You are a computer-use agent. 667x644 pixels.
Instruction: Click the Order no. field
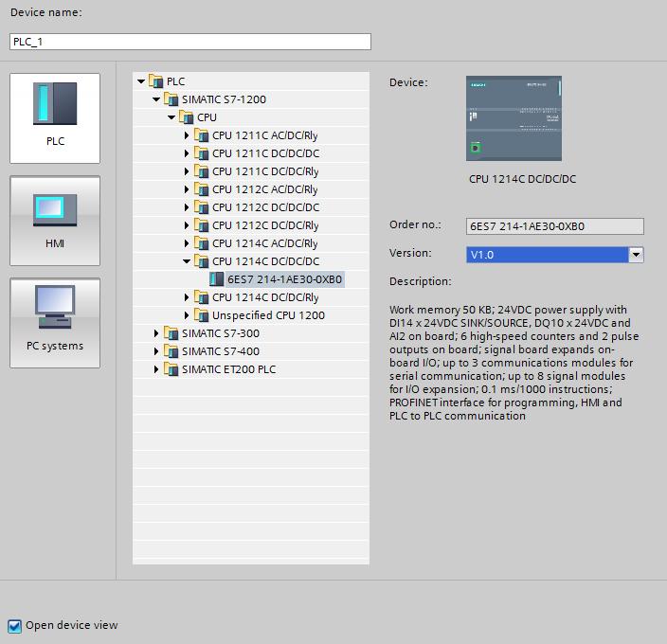pos(554,226)
